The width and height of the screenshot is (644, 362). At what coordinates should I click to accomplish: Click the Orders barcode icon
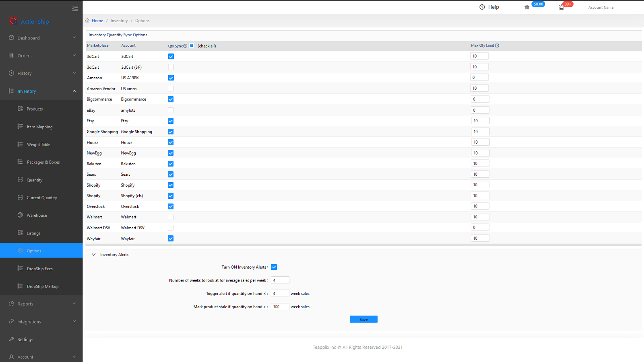pos(11,56)
